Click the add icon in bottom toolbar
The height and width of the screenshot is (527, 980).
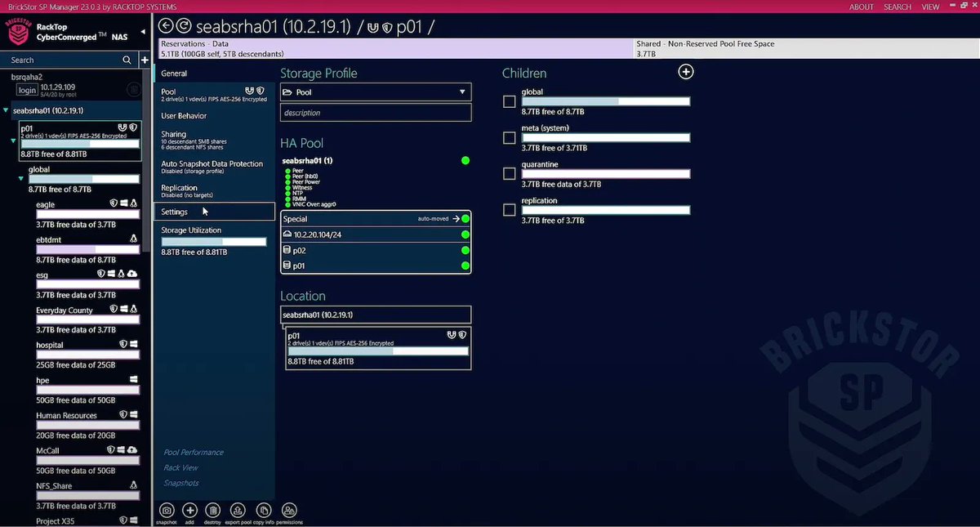189,510
